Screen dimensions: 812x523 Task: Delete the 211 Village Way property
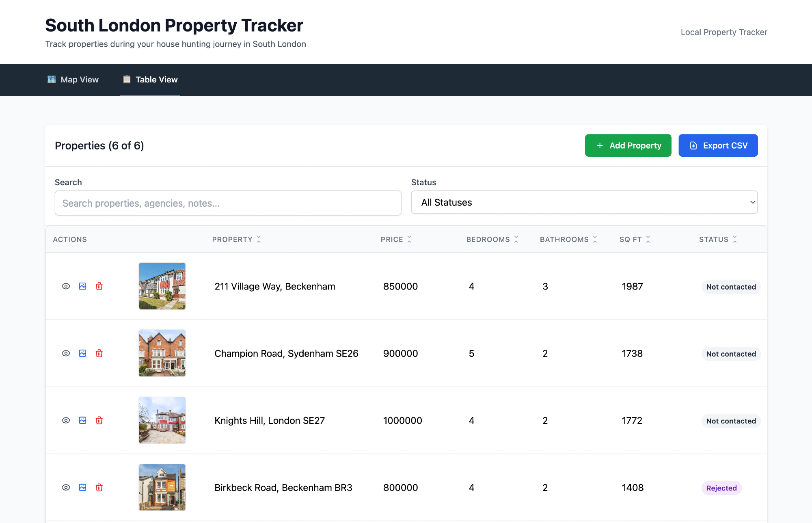click(x=99, y=286)
